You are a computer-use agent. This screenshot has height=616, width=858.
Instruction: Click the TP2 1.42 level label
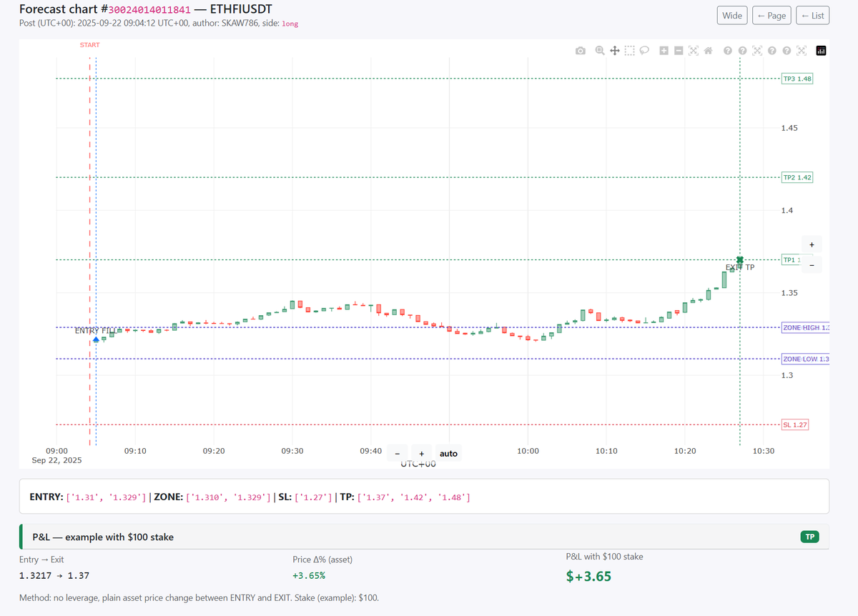pyautogui.click(x=797, y=177)
